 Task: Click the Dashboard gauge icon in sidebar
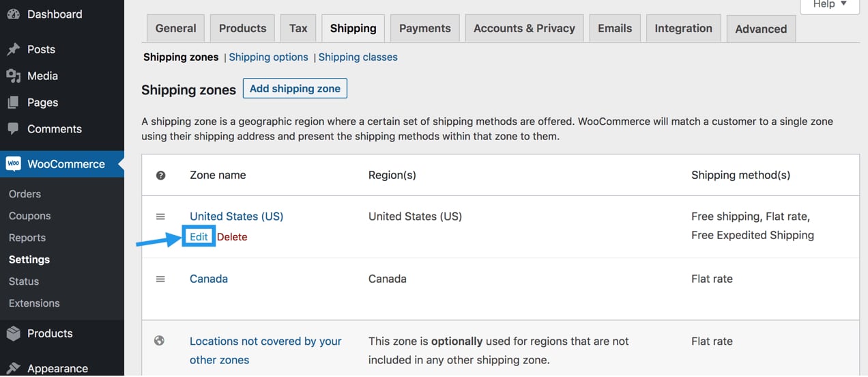(13, 14)
